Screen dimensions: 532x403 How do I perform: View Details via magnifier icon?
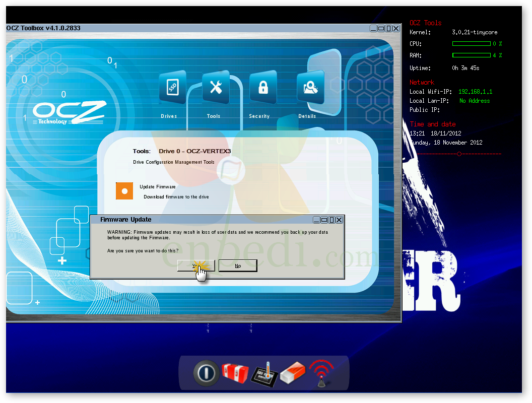(x=309, y=88)
